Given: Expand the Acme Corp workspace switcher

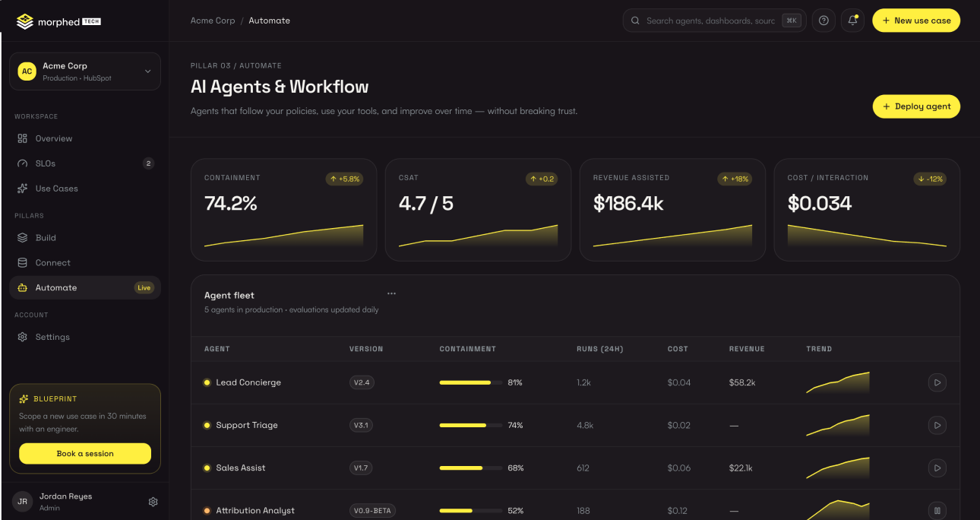Looking at the screenshot, I should tap(85, 71).
